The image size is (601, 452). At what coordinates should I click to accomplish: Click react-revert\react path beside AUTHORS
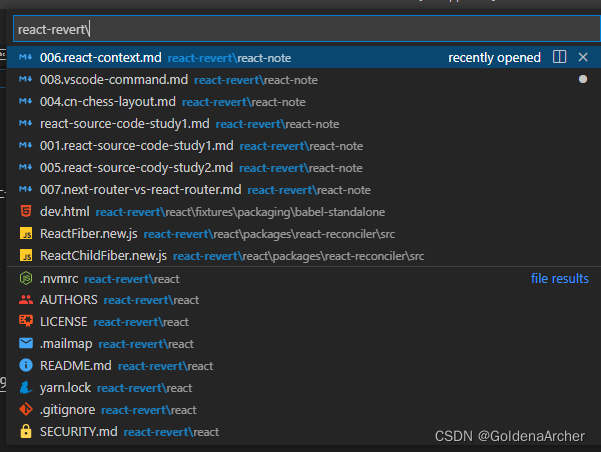[151, 300]
